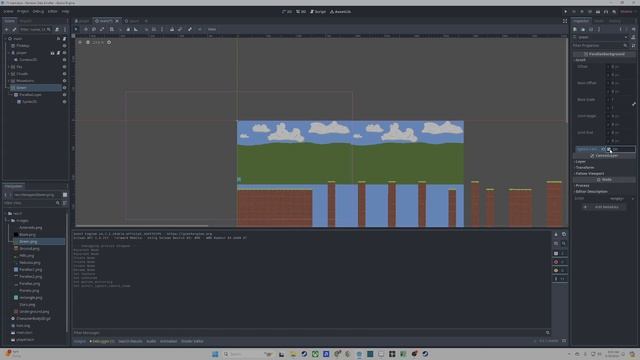Image resolution: width=640 pixels, height=360 pixels.
Task: Open object history icon in Inspector
Action: pyautogui.click(x=633, y=29)
